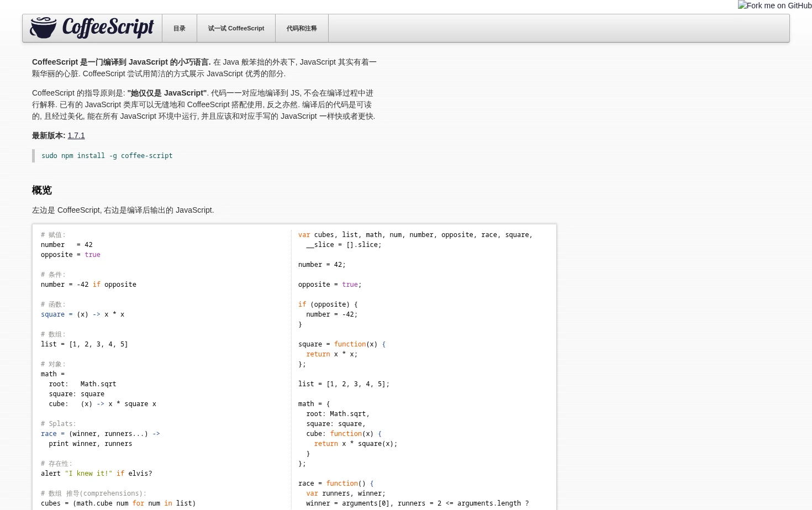The width and height of the screenshot is (812, 510).
Task: Click the line "print winner, runners"
Action: point(91,444)
